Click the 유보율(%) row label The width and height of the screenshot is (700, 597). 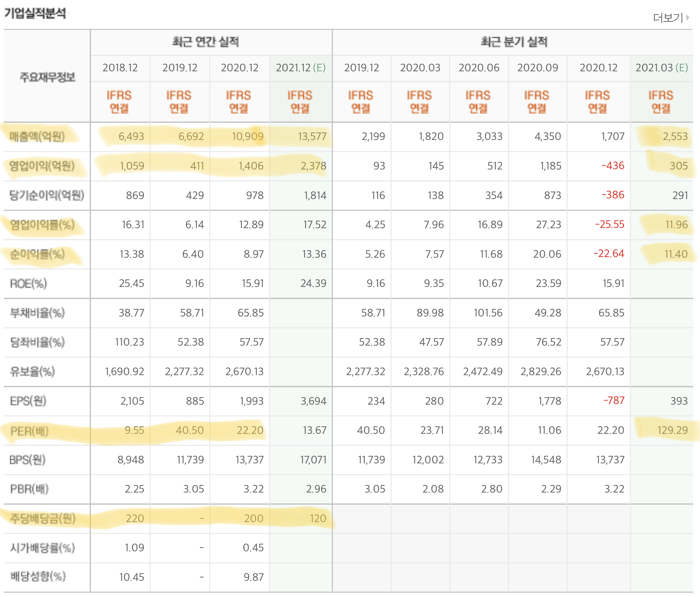(x=32, y=371)
